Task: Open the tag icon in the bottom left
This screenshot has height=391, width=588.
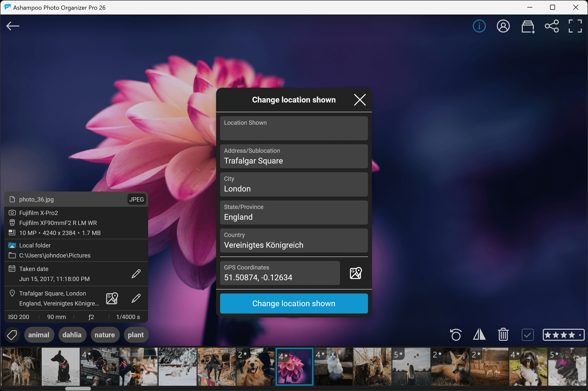Action: 12,334
